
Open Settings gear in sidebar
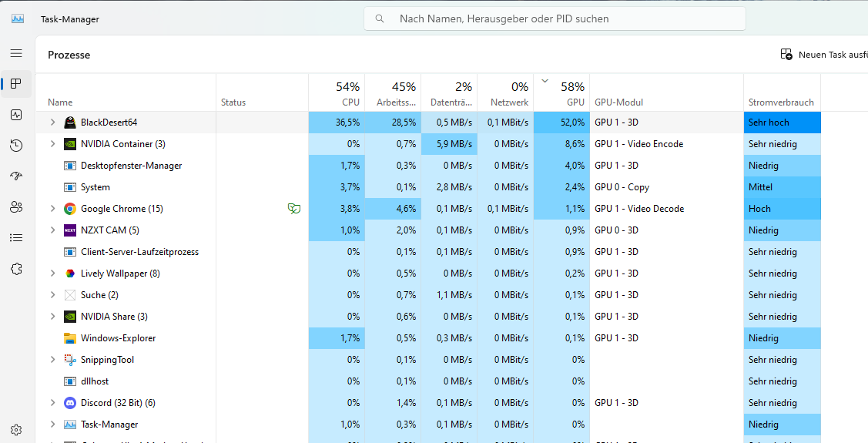pos(16,430)
